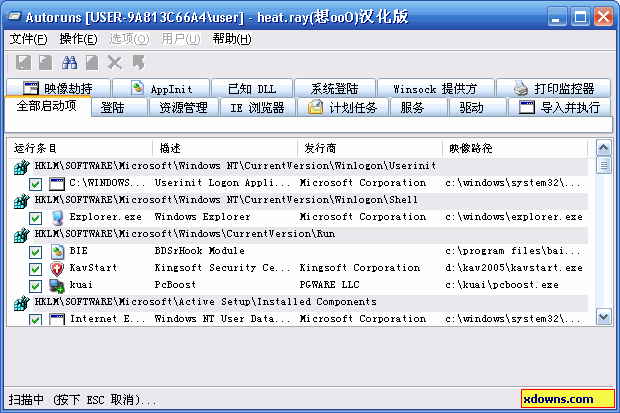Sort by the 映像路径 column header
Image resolution: width=620 pixels, height=413 pixels.
click(x=515, y=148)
